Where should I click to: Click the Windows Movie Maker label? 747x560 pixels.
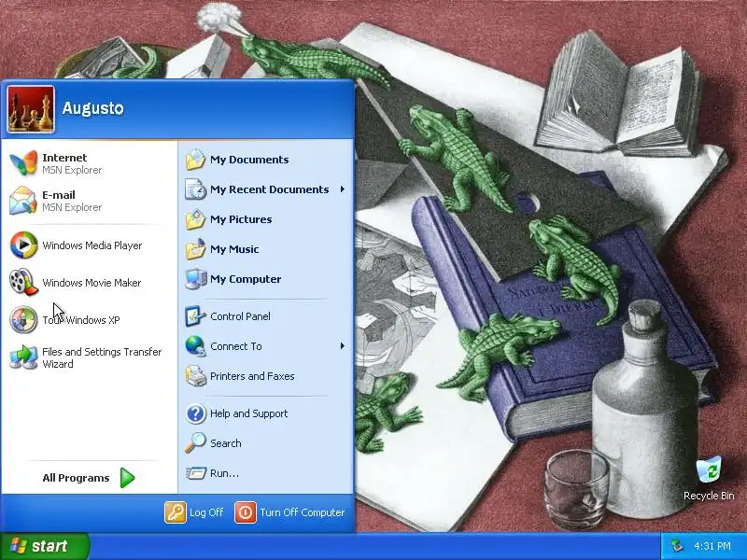[x=92, y=283]
